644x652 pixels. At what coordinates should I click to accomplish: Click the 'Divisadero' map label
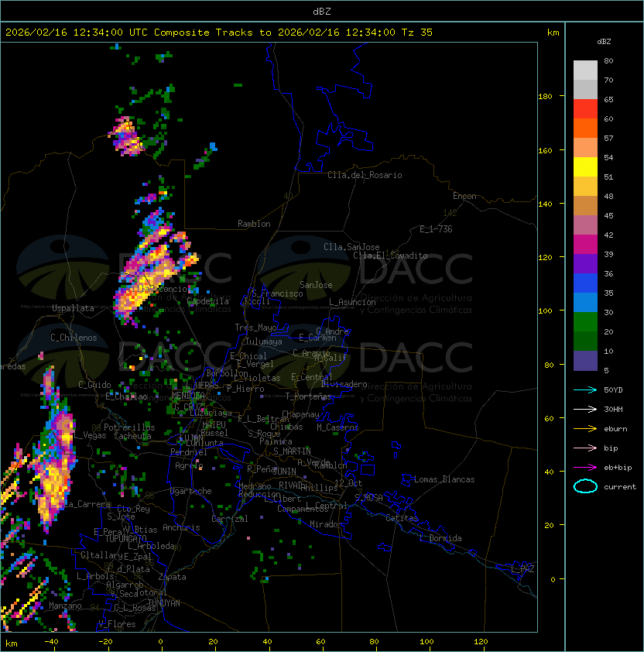pos(344,384)
